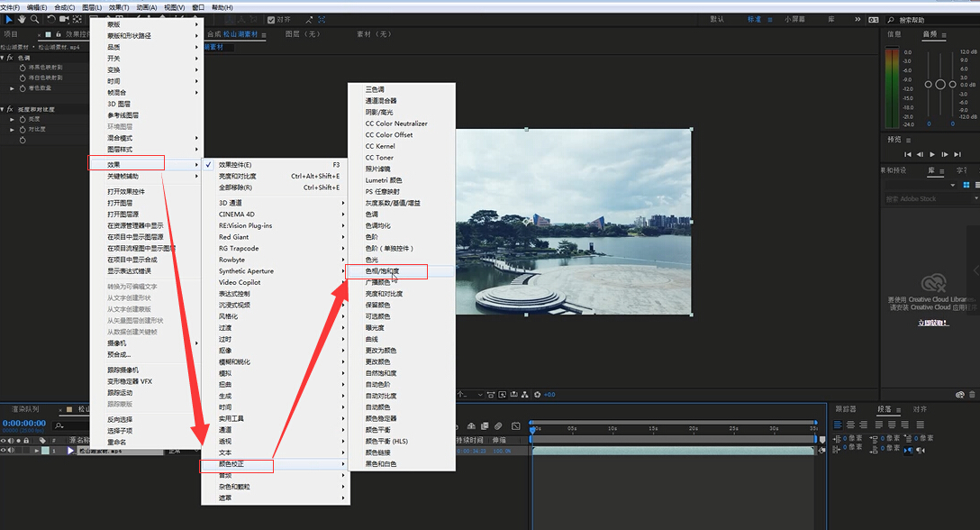Select the Pan Behind anchor point tool
The image size is (980, 530).
tap(77, 20)
